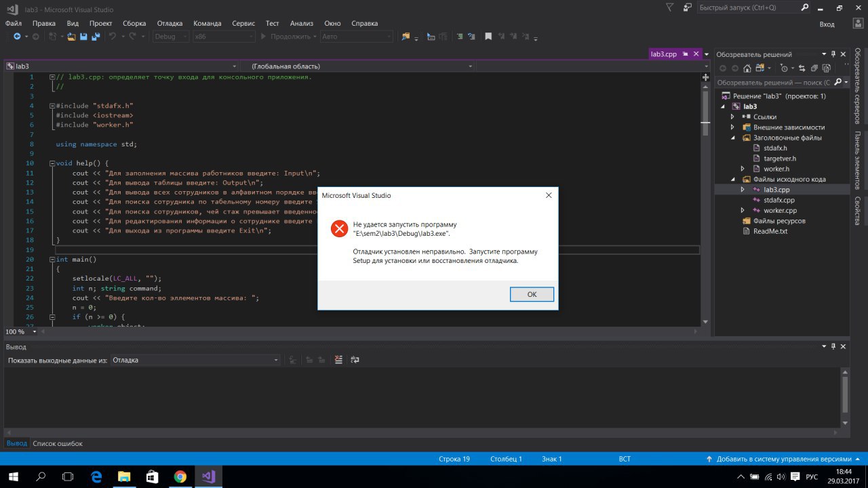
Task: Click the Show All Files icon
Action: point(827,68)
